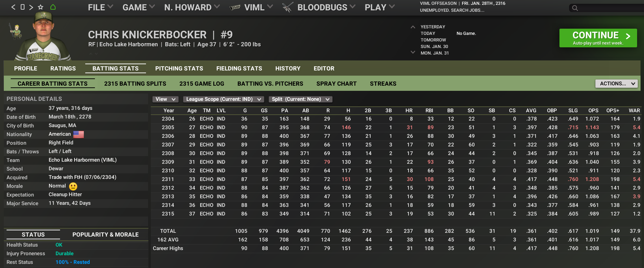644x268 pixels.
Task: Open the Actions dropdown menu
Action: [x=616, y=84]
